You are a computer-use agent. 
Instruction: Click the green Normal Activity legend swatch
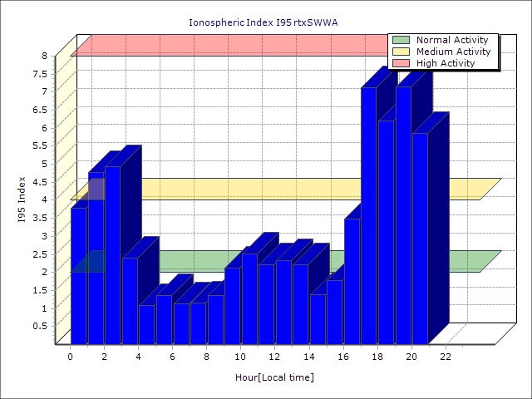tap(401, 40)
